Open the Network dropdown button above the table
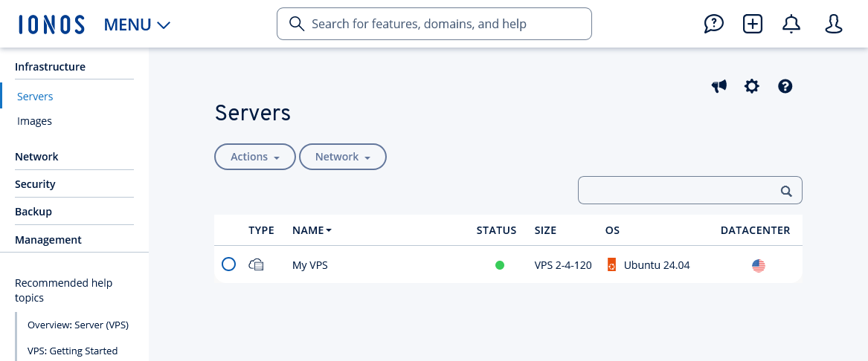This screenshot has height=361, width=868. [343, 157]
